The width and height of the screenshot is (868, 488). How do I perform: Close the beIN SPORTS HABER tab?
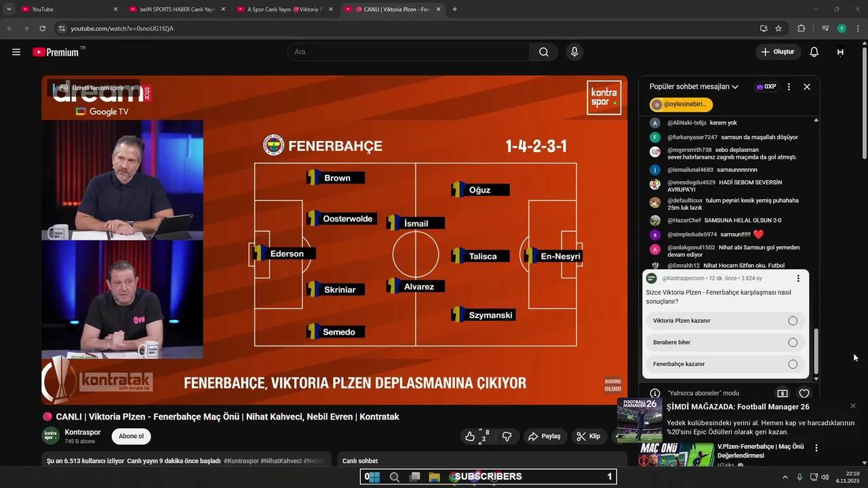pyautogui.click(x=223, y=9)
